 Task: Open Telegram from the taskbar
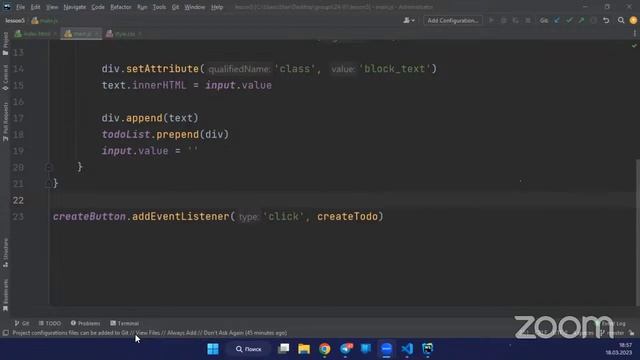point(346,349)
